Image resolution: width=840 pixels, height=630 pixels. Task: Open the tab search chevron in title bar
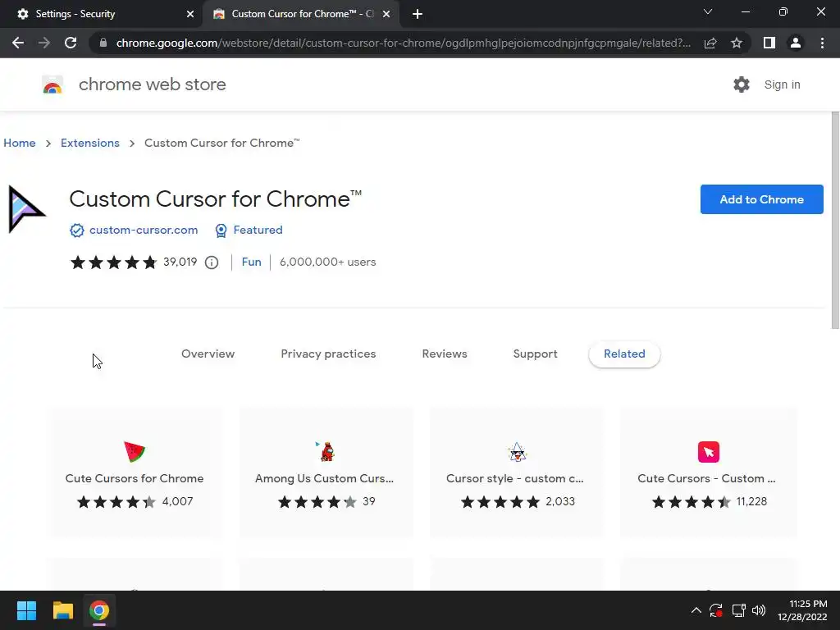(708, 11)
